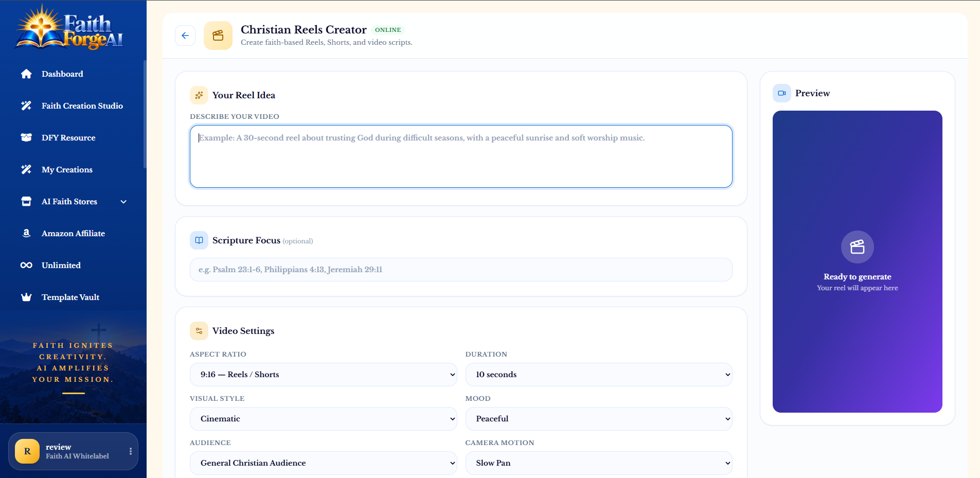Click the sparkle icon beside Your Reel Idea
This screenshot has width=980, height=478.
(199, 95)
